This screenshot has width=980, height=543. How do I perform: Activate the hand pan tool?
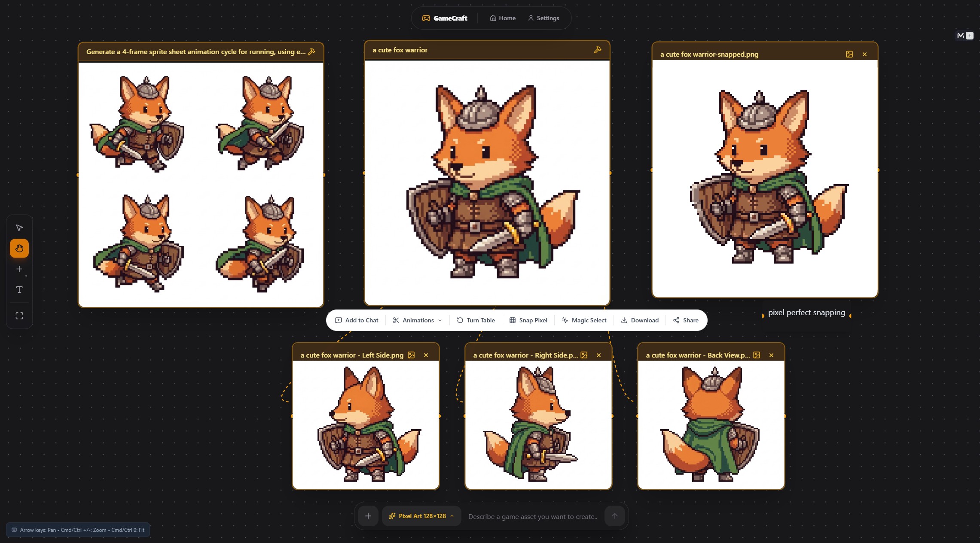(x=19, y=249)
